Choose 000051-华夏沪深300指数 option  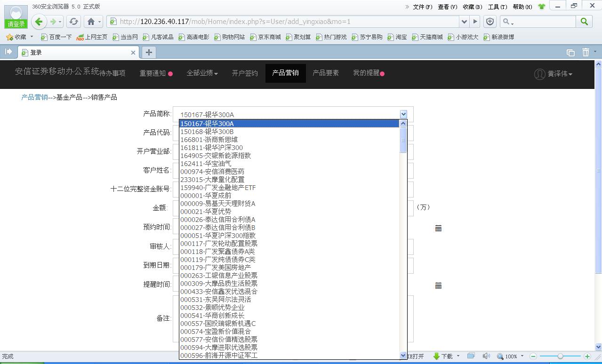pos(289,236)
